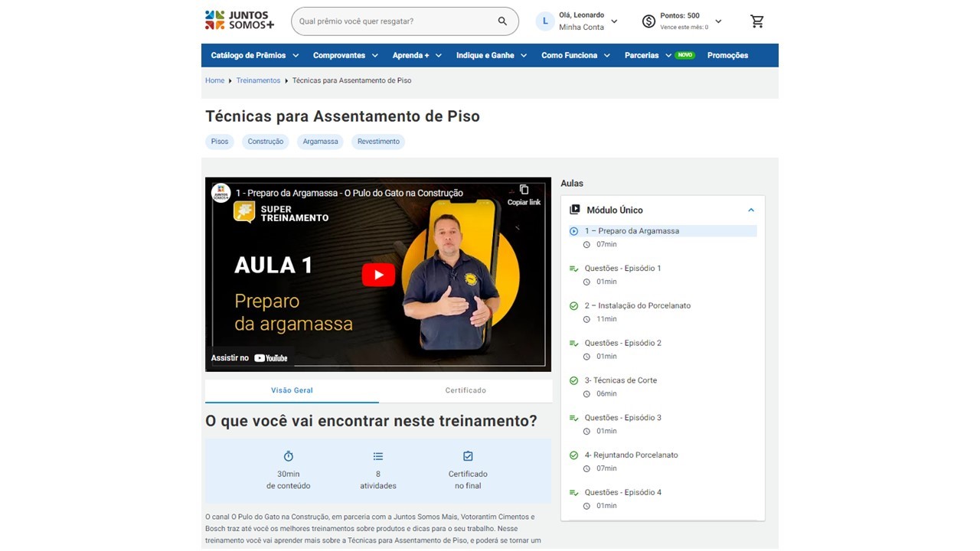Select the Argamassa tag
This screenshot has width=980, height=551.
point(320,142)
